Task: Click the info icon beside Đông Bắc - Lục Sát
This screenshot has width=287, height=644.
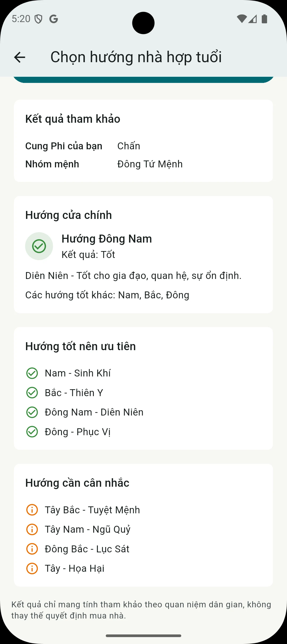Action: point(32,549)
